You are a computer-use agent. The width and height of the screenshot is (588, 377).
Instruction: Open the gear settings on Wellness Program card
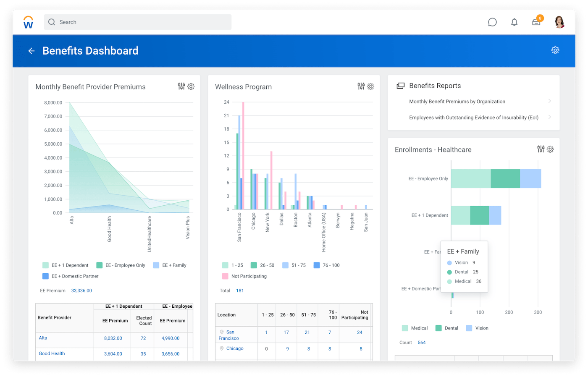370,86
